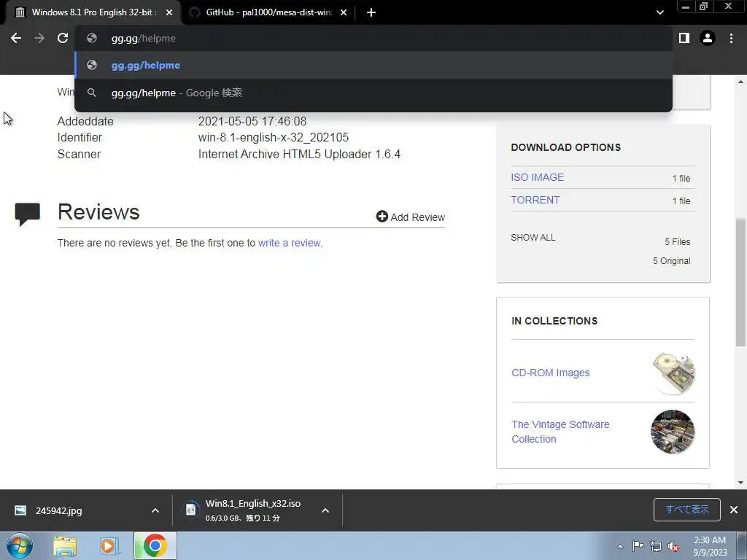Viewport: 747px width, 560px height.
Task: Open the Chrome profile avatar
Action: coord(708,38)
